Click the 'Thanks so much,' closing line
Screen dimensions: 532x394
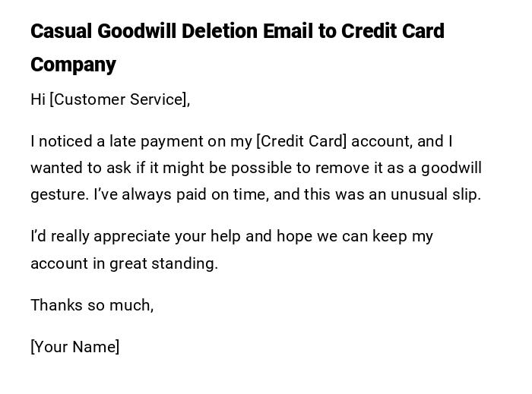pos(92,305)
